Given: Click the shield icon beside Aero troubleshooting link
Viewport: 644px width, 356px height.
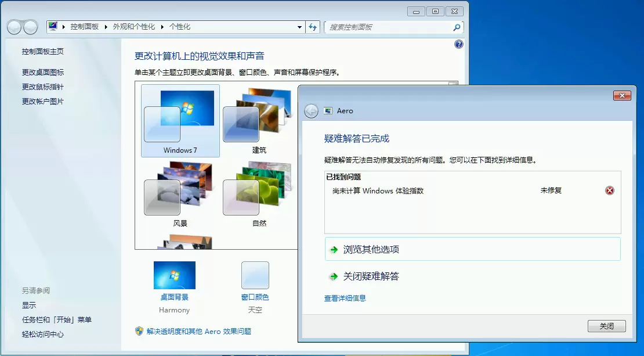Looking at the screenshot, I should point(139,331).
